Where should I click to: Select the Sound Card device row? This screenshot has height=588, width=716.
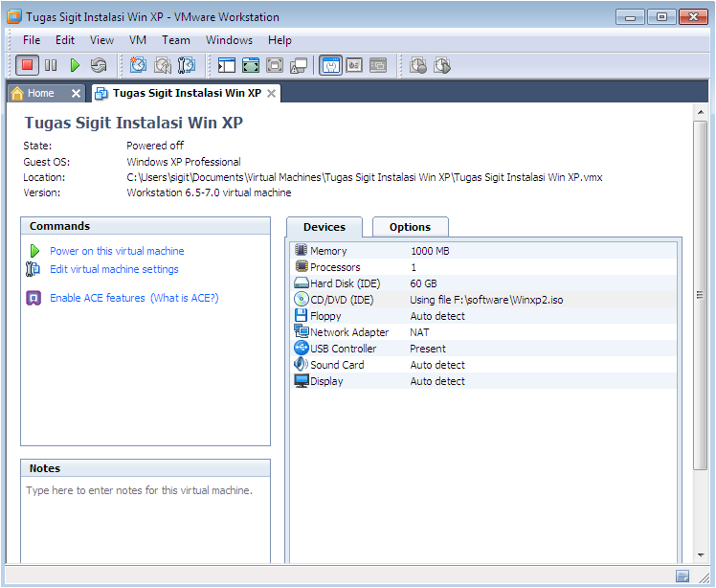(484, 365)
